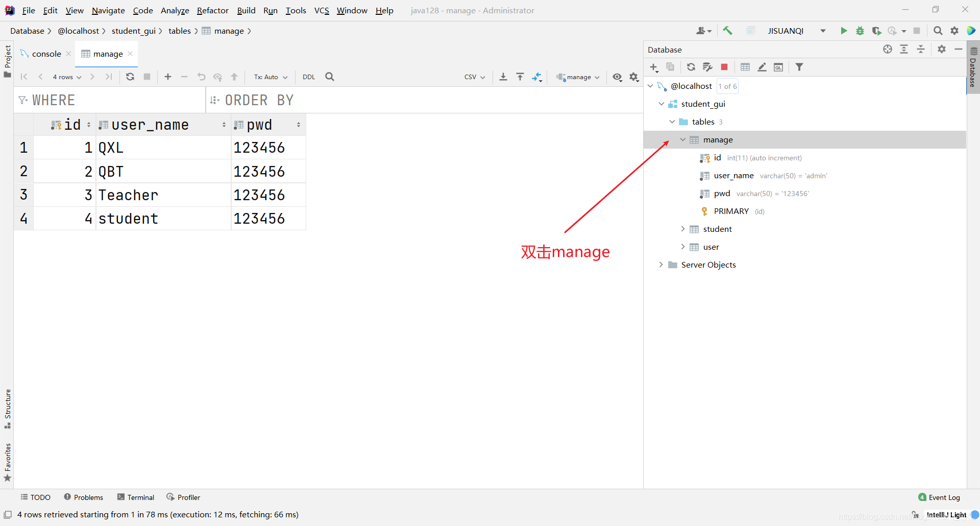Open the TODO tool window
Viewport: 980px width, 526px height.
point(35,497)
